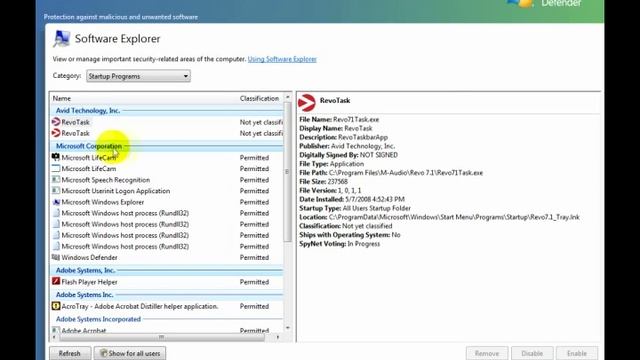This screenshot has height=360, width=640.
Task: Click the Refresh button
Action: (x=70, y=353)
